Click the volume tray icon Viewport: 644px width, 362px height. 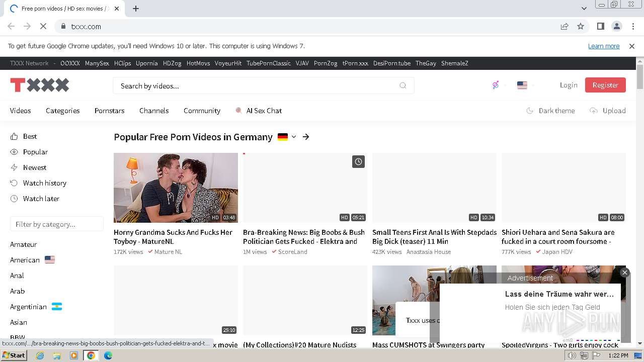572,355
